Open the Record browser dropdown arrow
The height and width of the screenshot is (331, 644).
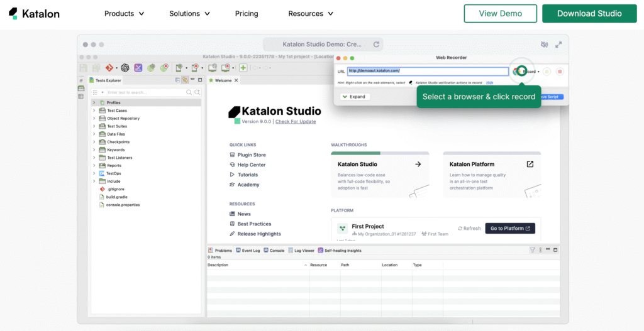(x=538, y=72)
